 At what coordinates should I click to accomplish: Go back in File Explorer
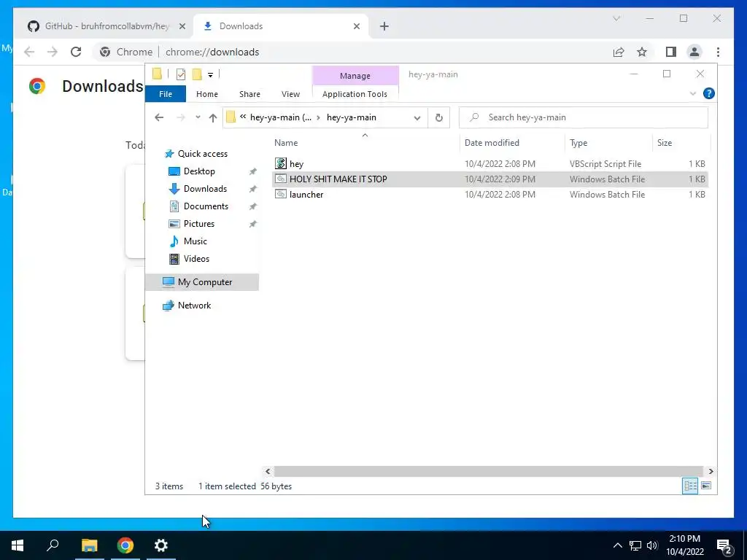(x=159, y=117)
